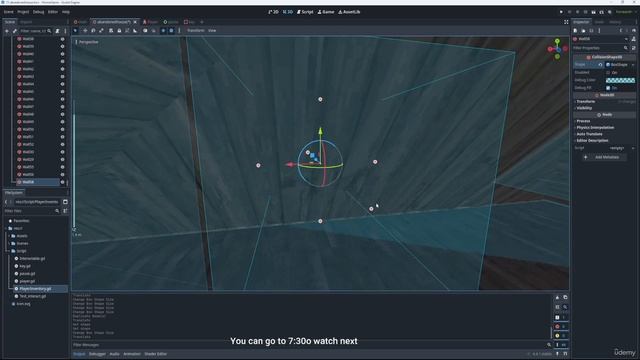Screen dimensions: 640x360
Task: Activate the Scale Mode tool
Action: 101,31
